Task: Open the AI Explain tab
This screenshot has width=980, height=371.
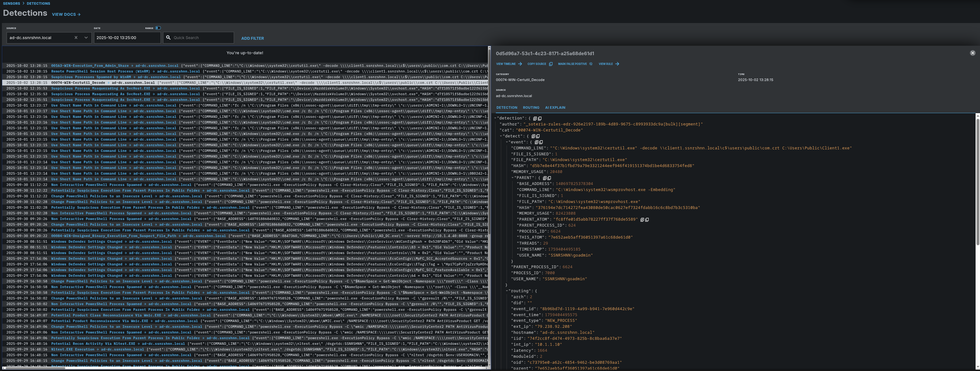Action: 555,107
